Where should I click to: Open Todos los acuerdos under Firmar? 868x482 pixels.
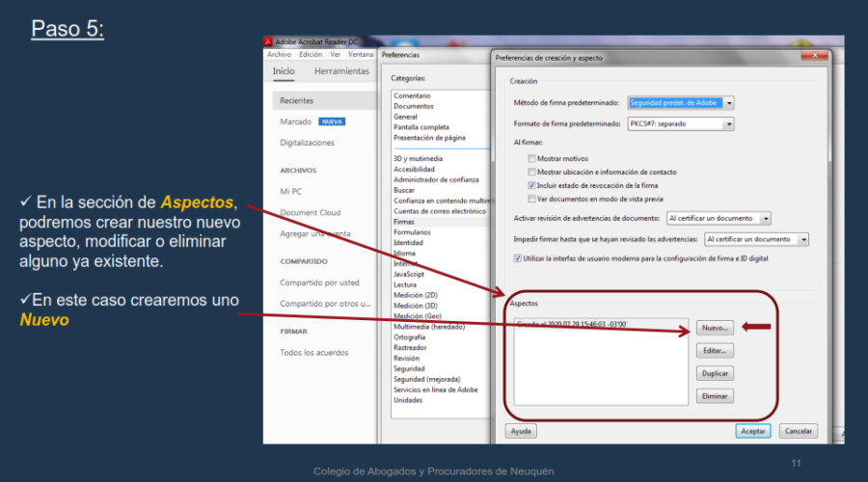click(313, 353)
